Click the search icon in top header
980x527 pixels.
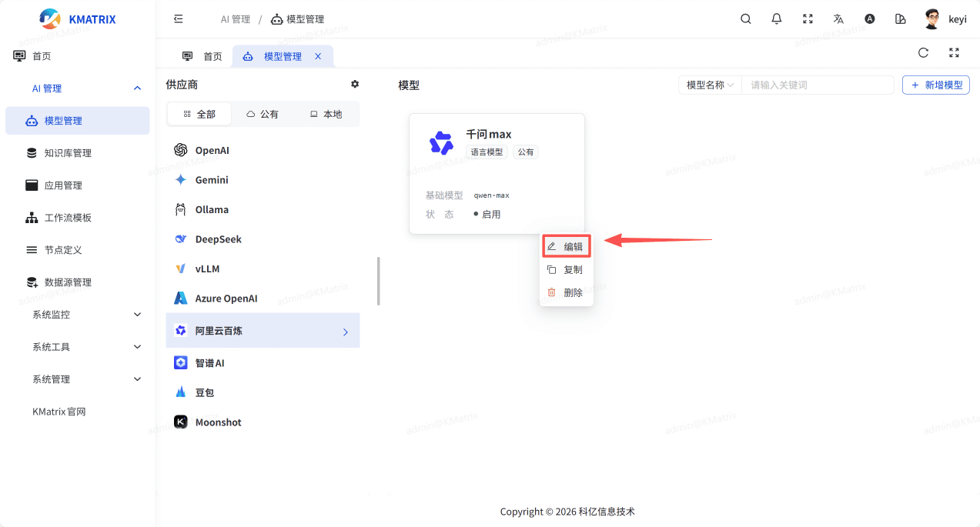point(745,19)
